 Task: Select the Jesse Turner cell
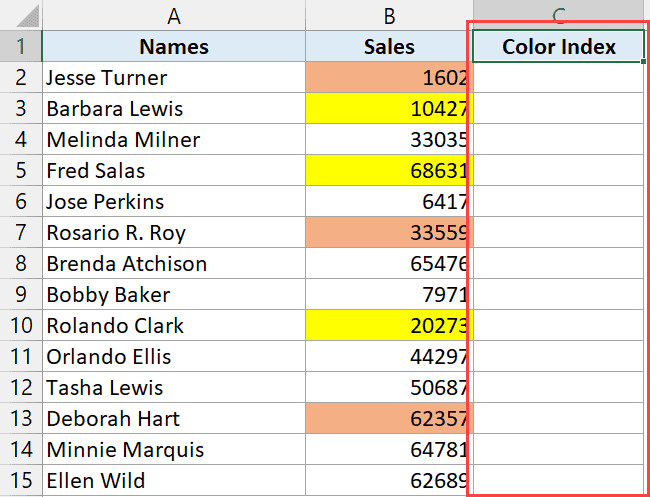[x=174, y=78]
